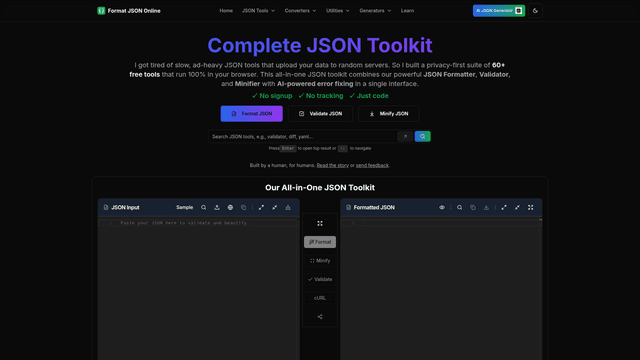Toggle the Formatted JSON eye view

click(442, 207)
